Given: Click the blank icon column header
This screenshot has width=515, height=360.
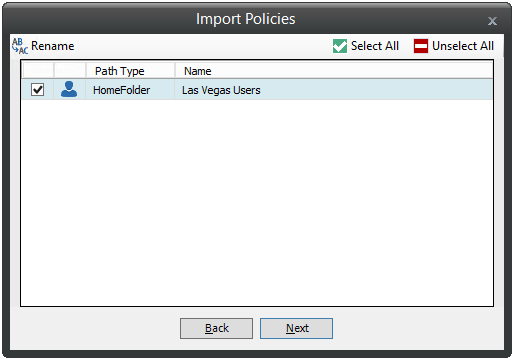Looking at the screenshot, I should point(70,71).
